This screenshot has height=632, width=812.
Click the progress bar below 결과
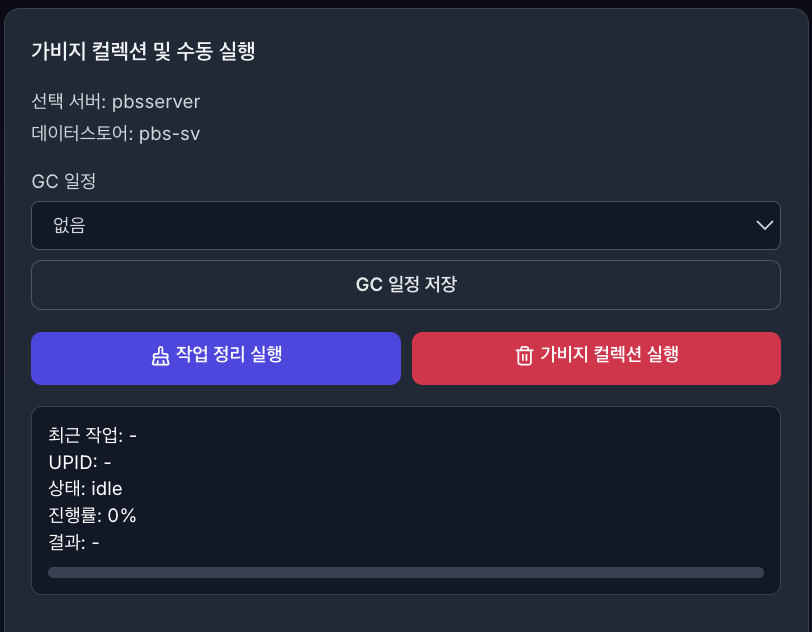click(x=405, y=572)
